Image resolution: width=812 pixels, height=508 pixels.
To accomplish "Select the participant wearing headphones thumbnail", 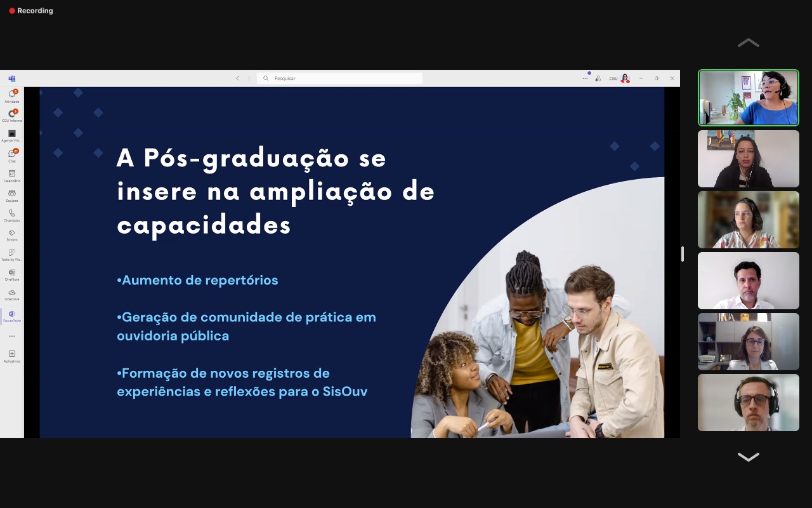I will (749, 403).
